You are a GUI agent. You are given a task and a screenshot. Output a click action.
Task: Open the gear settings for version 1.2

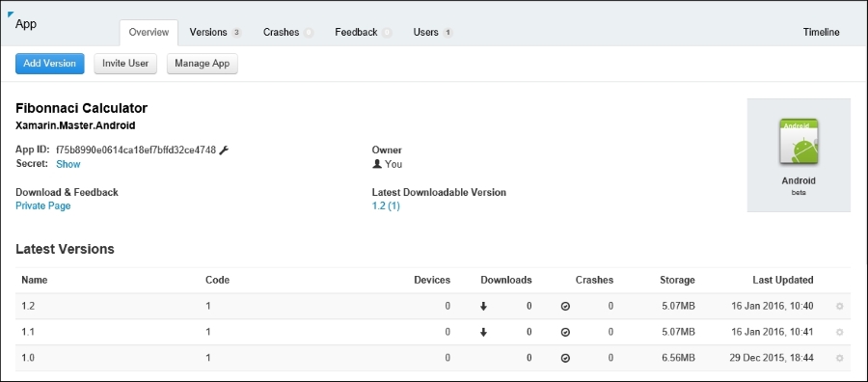pyautogui.click(x=840, y=306)
